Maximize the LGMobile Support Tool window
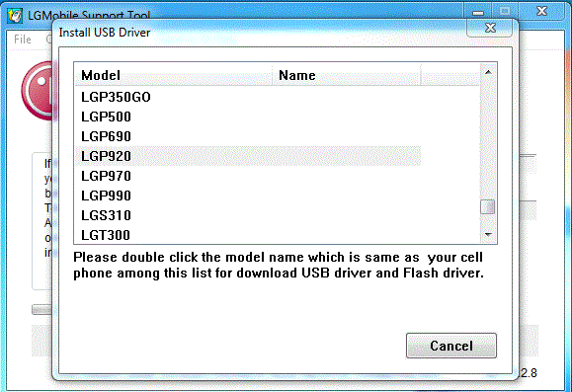 [x=505, y=12]
